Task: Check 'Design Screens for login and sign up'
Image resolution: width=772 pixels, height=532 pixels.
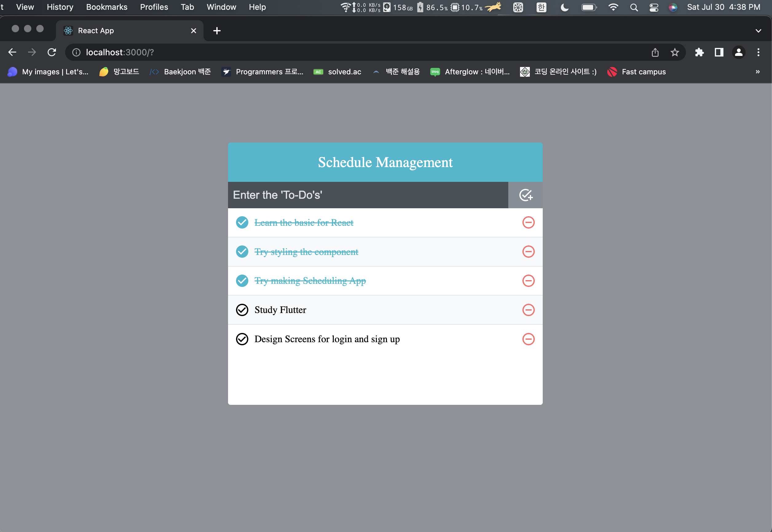Action: point(242,339)
